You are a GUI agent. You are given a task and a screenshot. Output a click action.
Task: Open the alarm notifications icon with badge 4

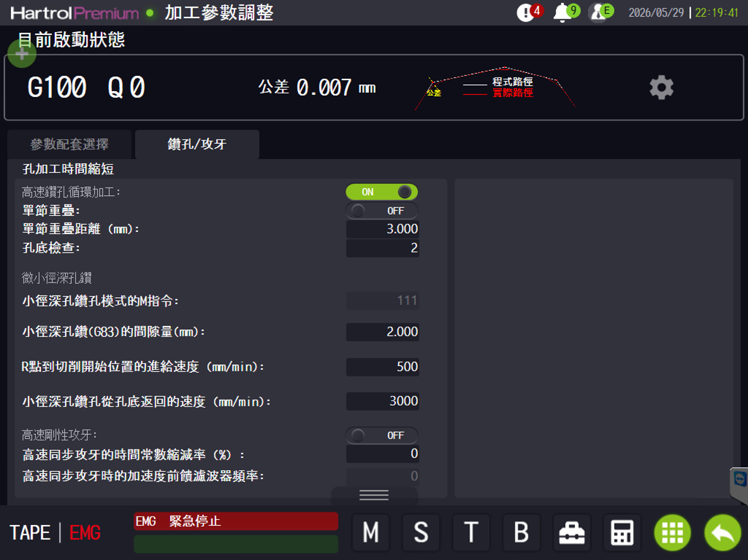[x=529, y=12]
